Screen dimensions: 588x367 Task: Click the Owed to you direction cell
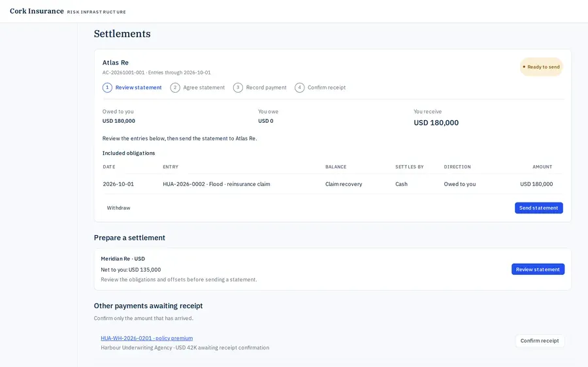pos(460,184)
